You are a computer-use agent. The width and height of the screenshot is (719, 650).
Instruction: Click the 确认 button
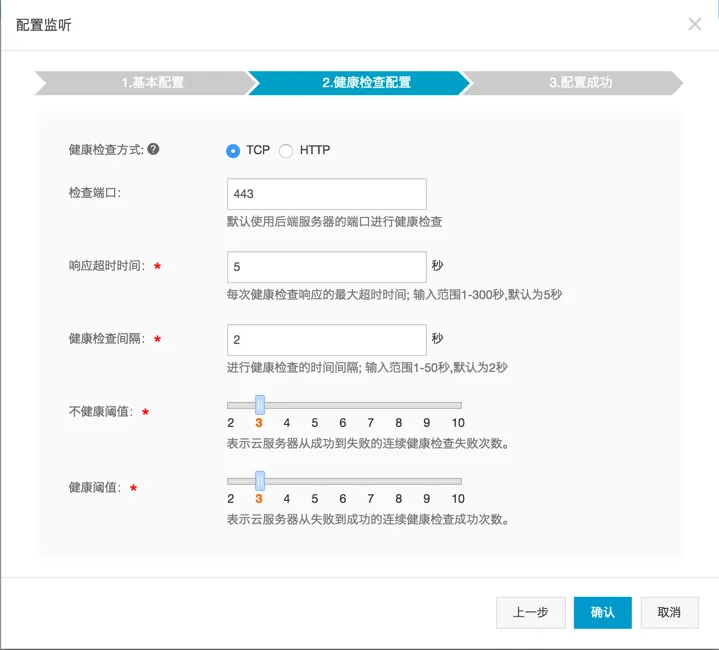click(x=602, y=612)
